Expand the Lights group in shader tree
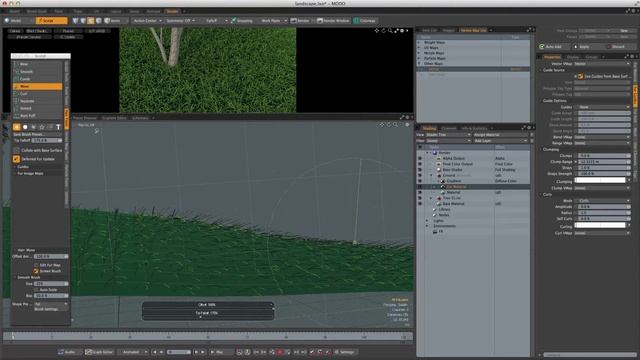This screenshot has width=640, height=360. coord(427,220)
